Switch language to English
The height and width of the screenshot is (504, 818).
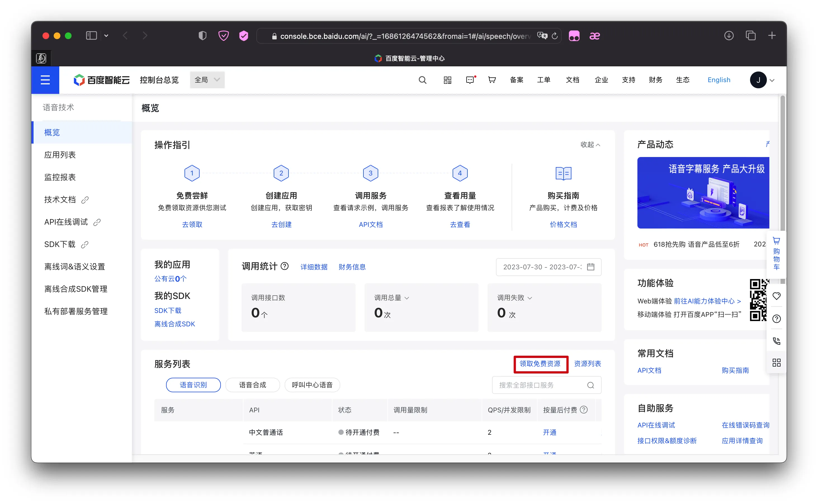point(719,80)
